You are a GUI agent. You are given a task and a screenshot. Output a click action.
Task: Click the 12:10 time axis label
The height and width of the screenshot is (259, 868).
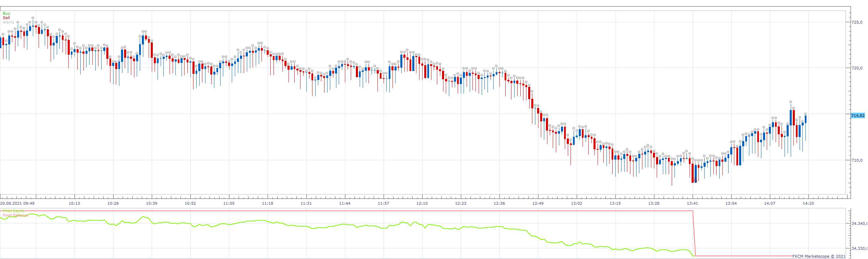click(x=422, y=203)
